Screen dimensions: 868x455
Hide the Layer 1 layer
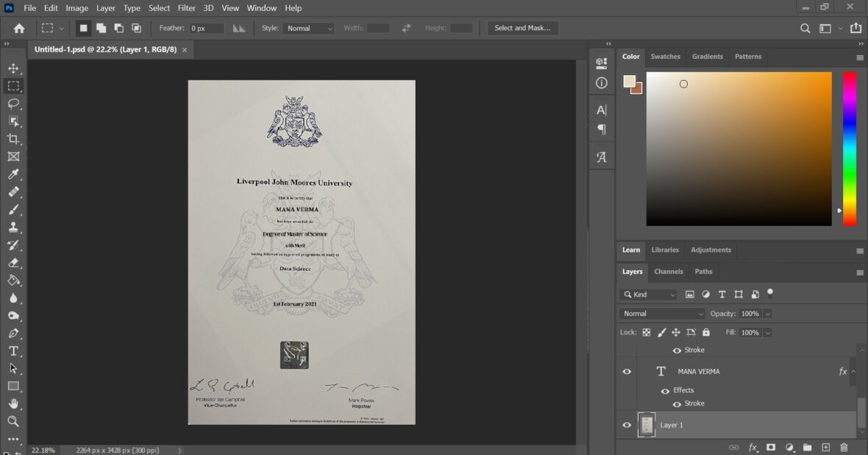coord(627,425)
